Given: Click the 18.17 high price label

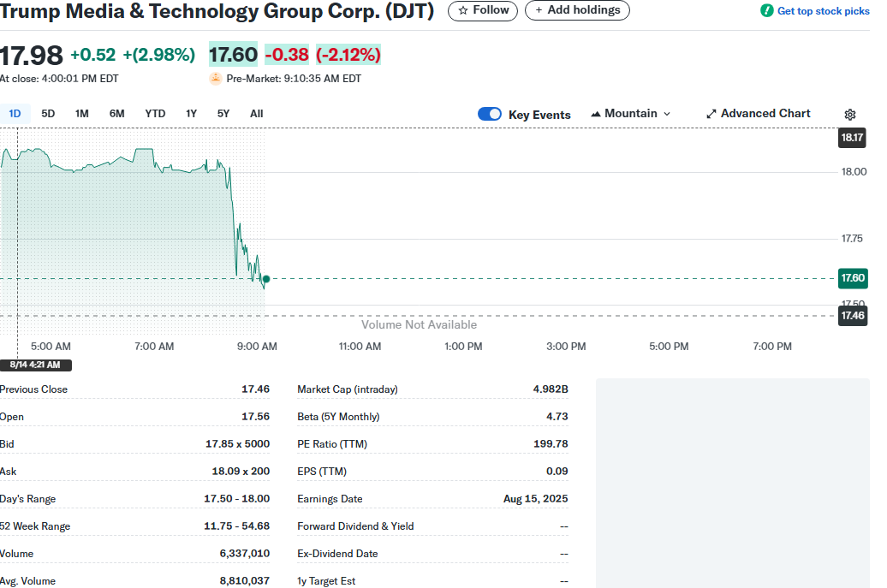Looking at the screenshot, I should point(852,138).
